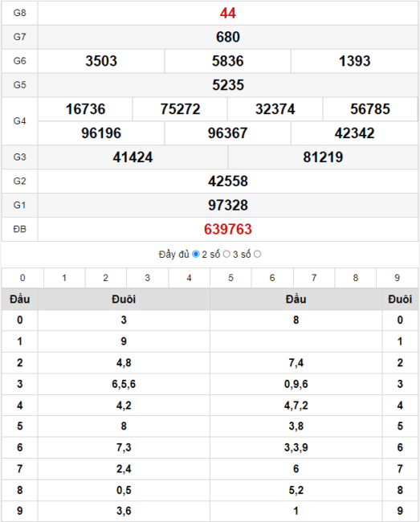Click digit filter tab 1

[64, 278]
